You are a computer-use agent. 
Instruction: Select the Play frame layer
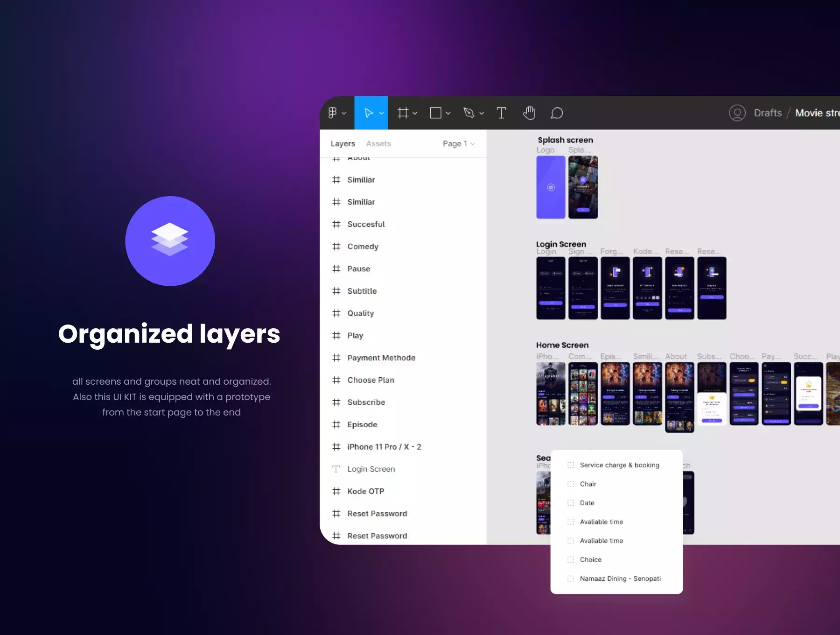403,336
